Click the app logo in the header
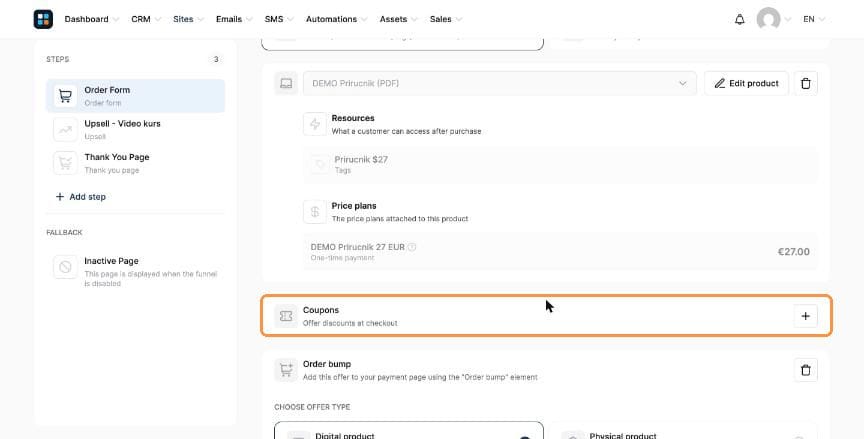This screenshot has height=439, width=864. 43,19
